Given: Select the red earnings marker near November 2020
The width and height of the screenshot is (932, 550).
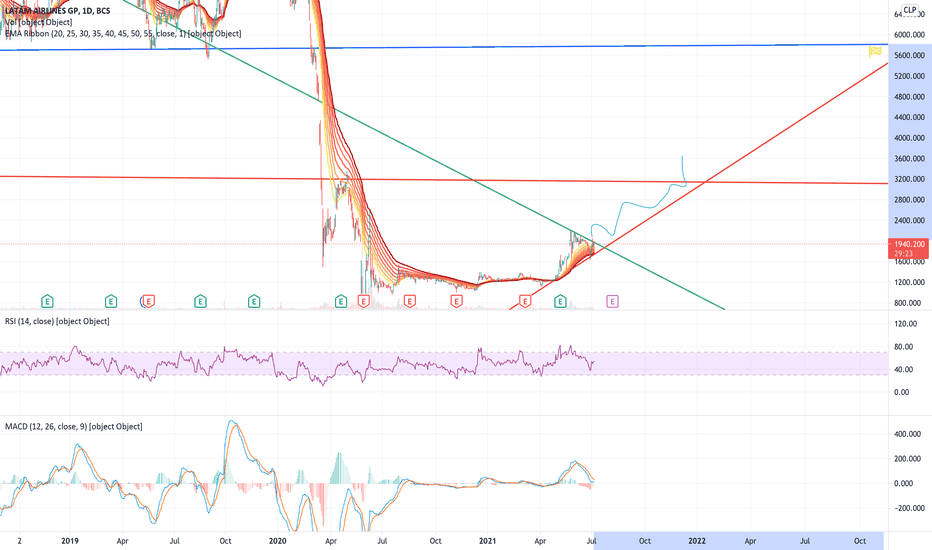Looking at the screenshot, I should click(456, 301).
